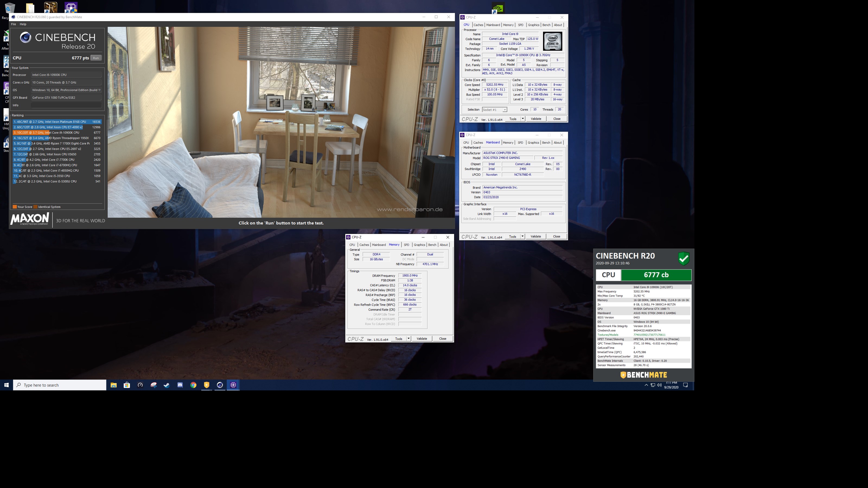Launch the Snipping tool taskbar icon
Image resolution: width=868 pixels, height=488 pixels.
pyautogui.click(x=153, y=385)
